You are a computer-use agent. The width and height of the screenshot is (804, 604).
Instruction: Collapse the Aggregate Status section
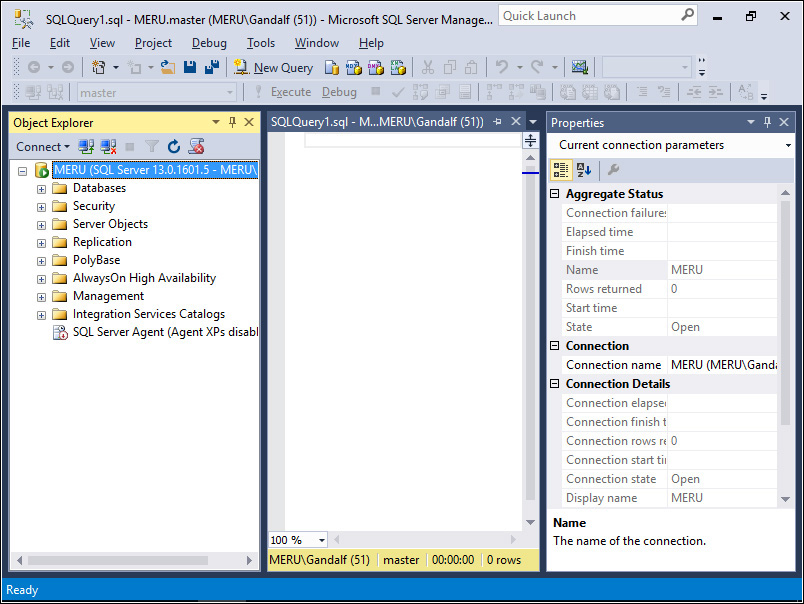click(555, 194)
